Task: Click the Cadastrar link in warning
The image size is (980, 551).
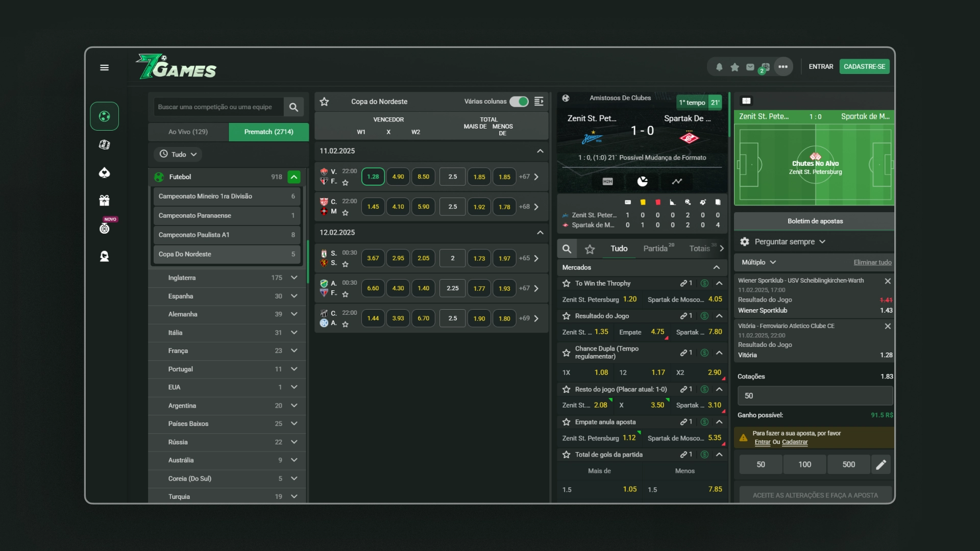Action: [x=795, y=442]
